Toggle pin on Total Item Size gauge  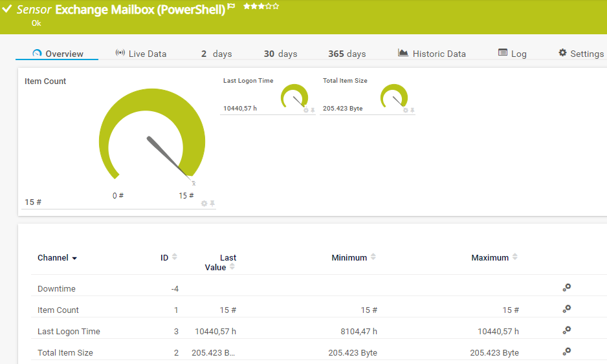click(x=412, y=111)
